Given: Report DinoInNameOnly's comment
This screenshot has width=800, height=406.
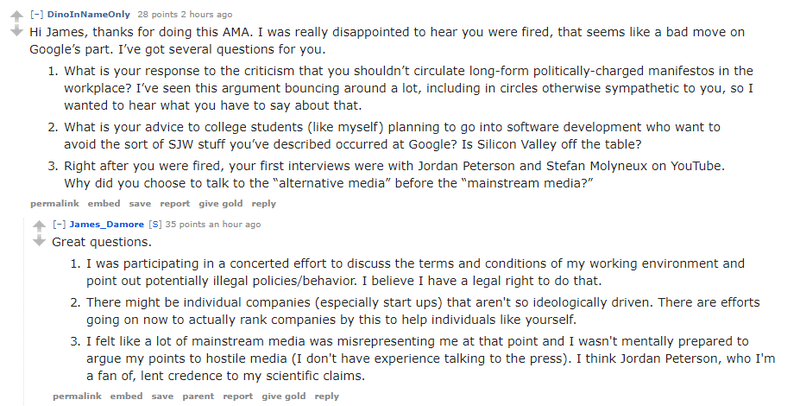Looking at the screenshot, I should (175, 204).
